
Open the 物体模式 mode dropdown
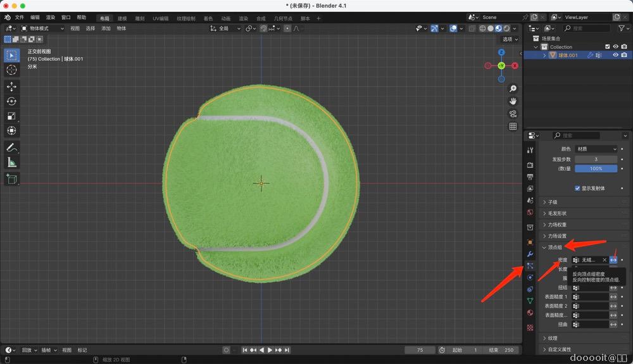tap(43, 28)
